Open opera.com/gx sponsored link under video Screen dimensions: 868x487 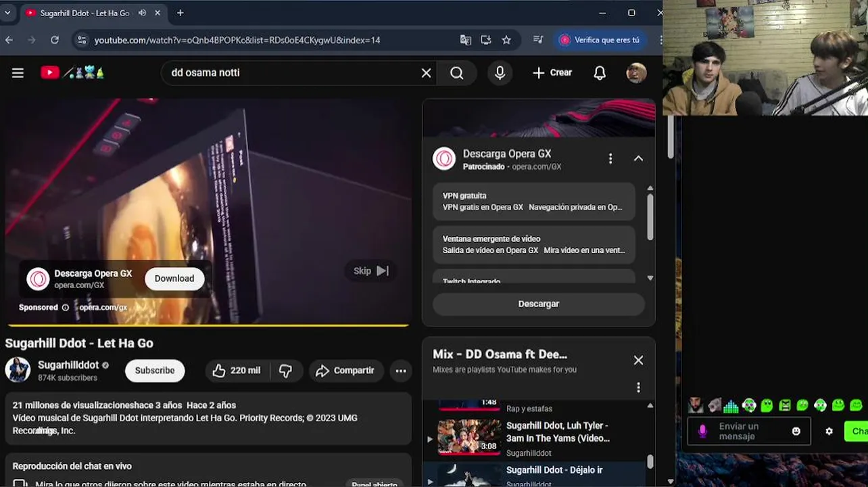(x=103, y=308)
